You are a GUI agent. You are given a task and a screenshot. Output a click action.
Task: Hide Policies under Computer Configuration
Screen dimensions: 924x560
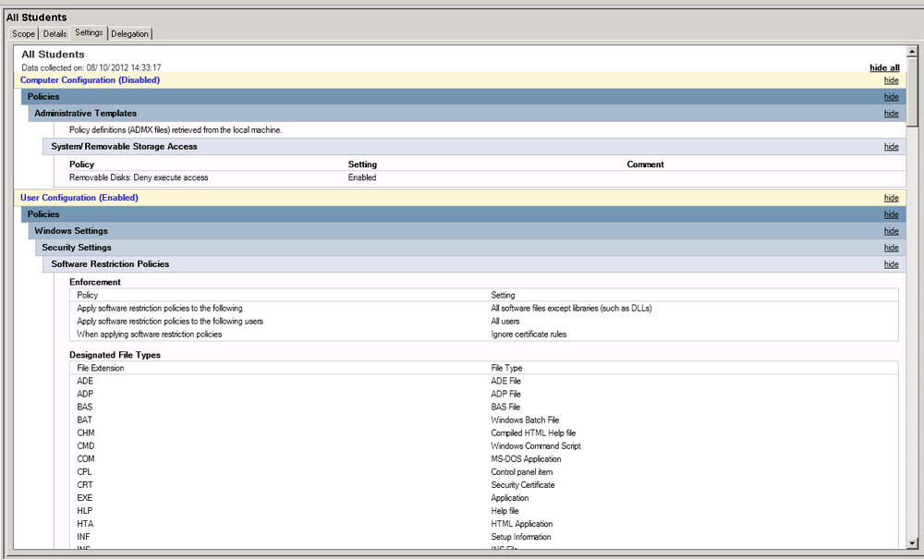point(891,97)
